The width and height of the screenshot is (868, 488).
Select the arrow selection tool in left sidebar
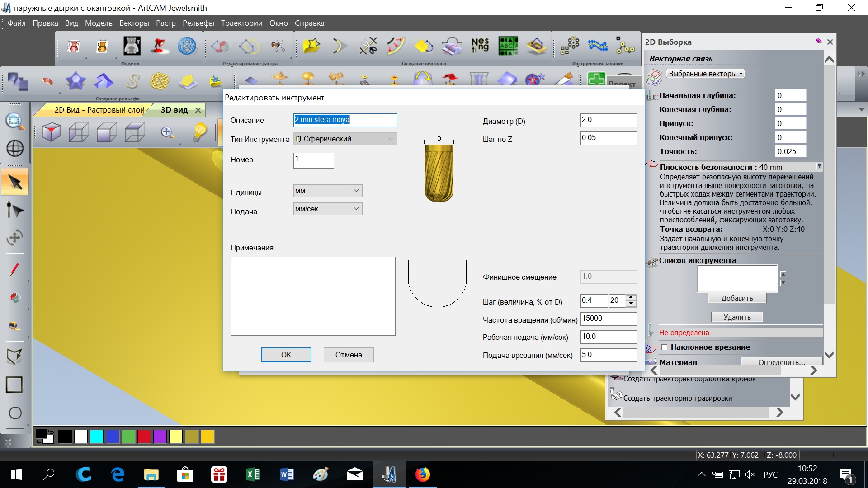[15, 183]
